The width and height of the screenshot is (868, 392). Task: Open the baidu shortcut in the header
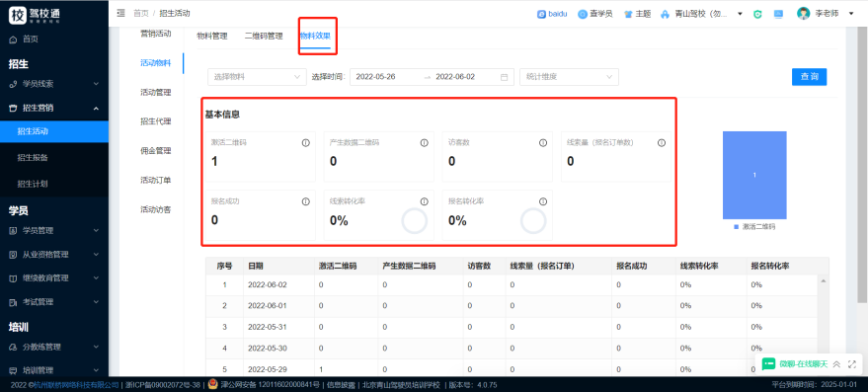(552, 14)
